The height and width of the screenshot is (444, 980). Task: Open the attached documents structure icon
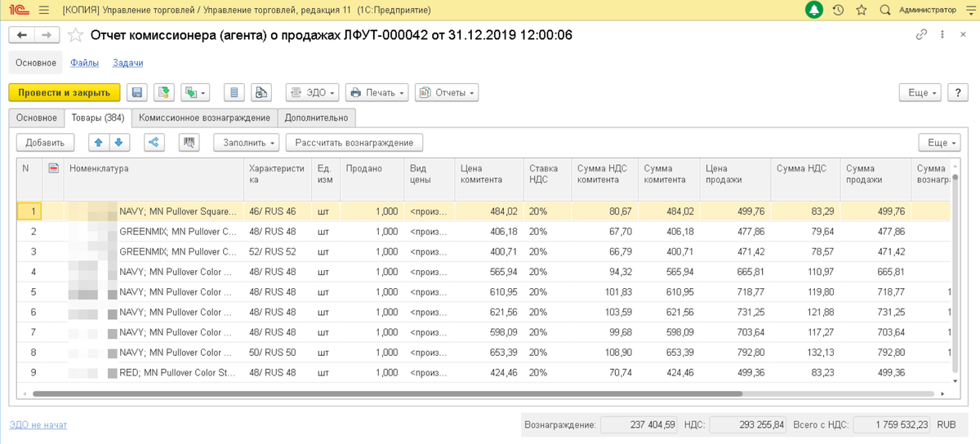[x=261, y=92]
